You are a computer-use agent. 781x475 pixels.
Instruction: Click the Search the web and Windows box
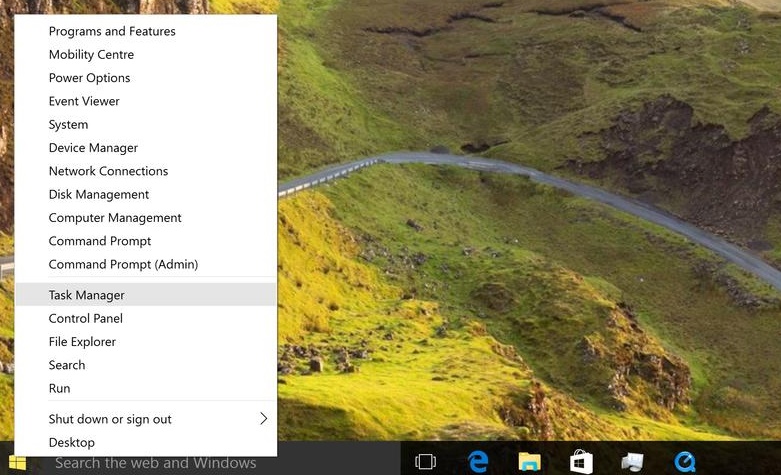tap(217, 463)
